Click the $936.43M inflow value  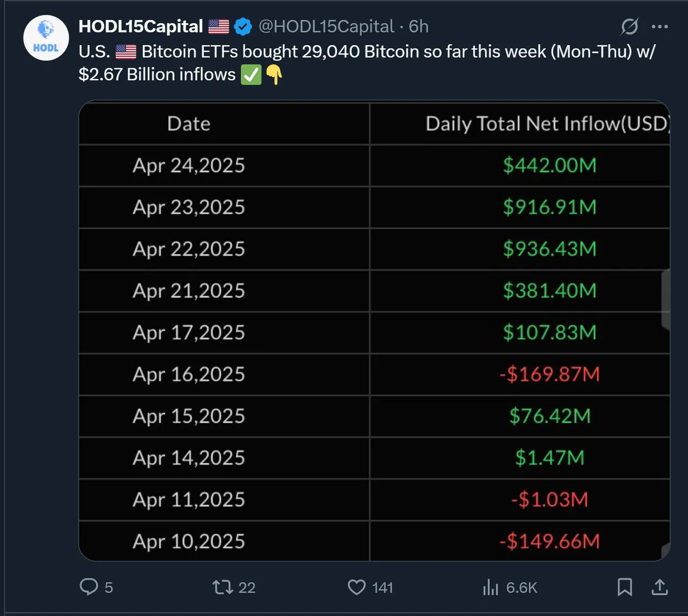coord(550,249)
